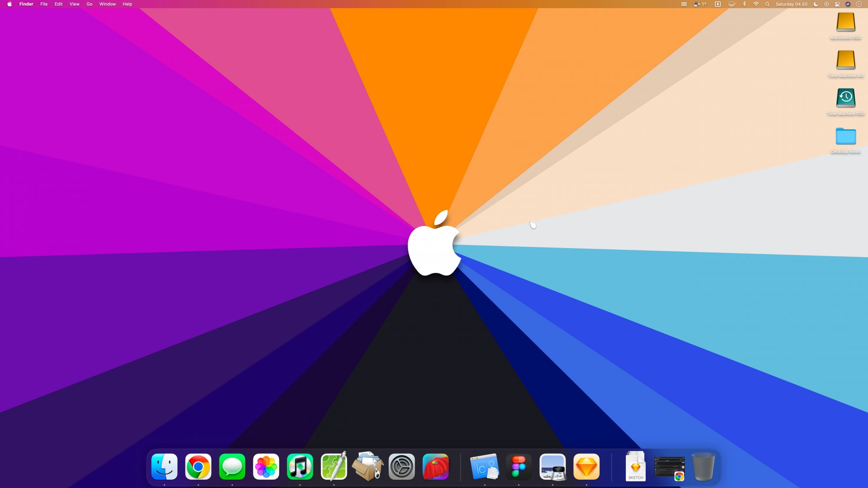Open the red cloth app icon in Dock
Image resolution: width=868 pixels, height=488 pixels.
[435, 467]
